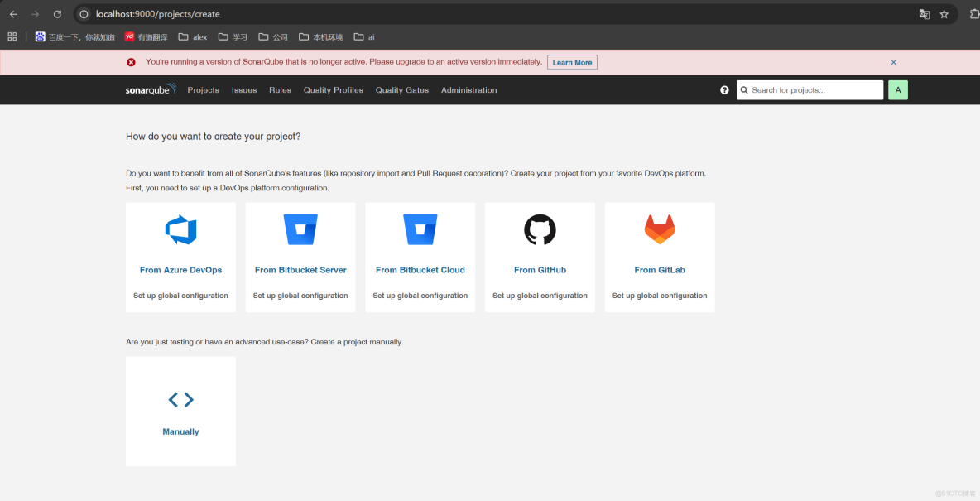The image size is (980, 501).
Task: Click the Search for projects field
Action: (809, 89)
